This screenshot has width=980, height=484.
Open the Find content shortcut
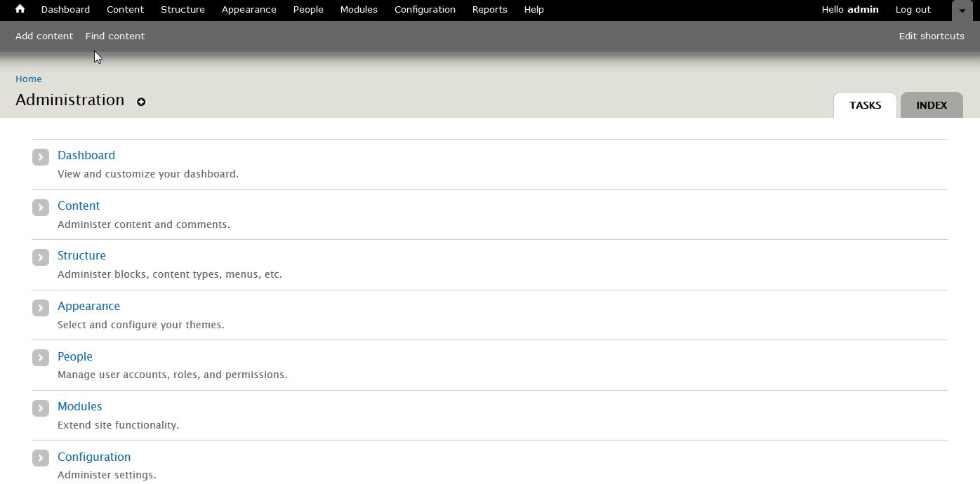(x=115, y=36)
